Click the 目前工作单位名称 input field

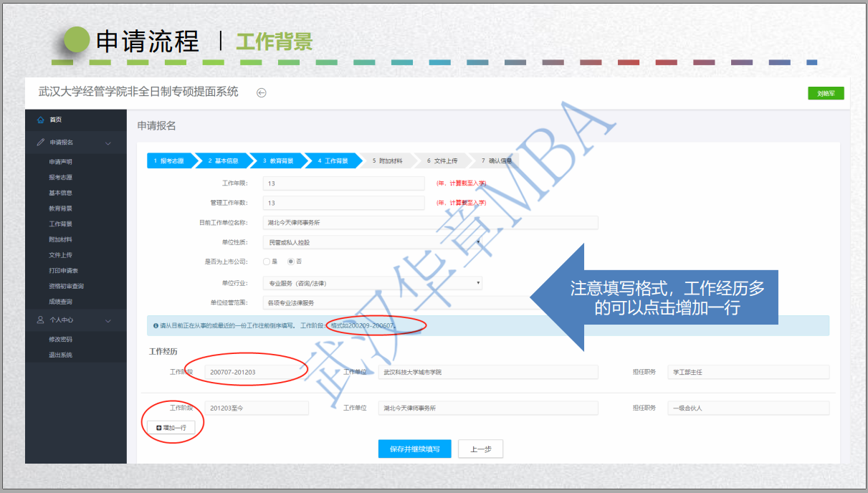coord(430,223)
